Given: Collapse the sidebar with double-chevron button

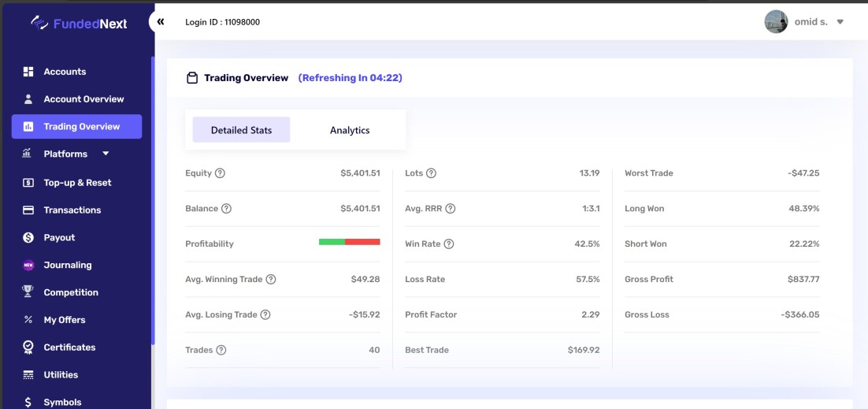Looking at the screenshot, I should click(x=161, y=22).
